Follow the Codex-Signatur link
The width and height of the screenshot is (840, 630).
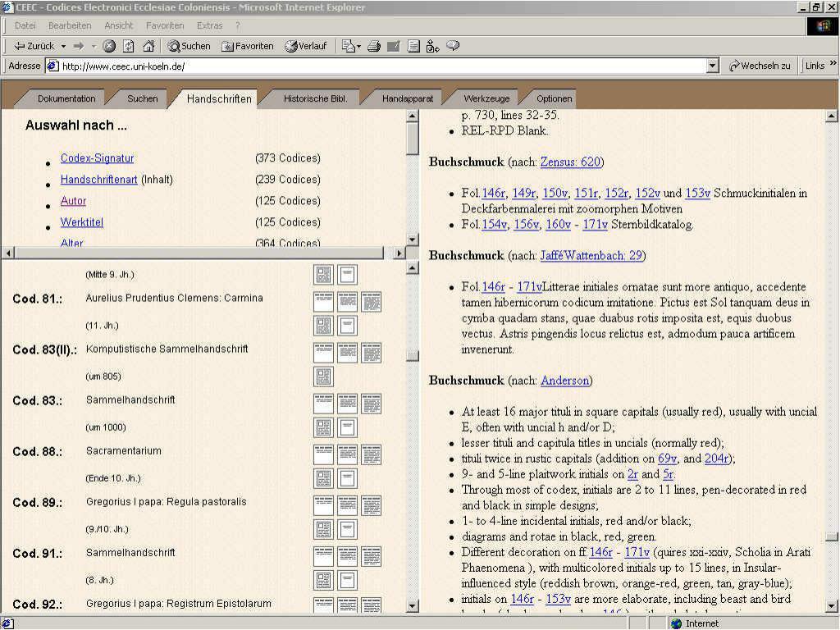[x=97, y=158]
